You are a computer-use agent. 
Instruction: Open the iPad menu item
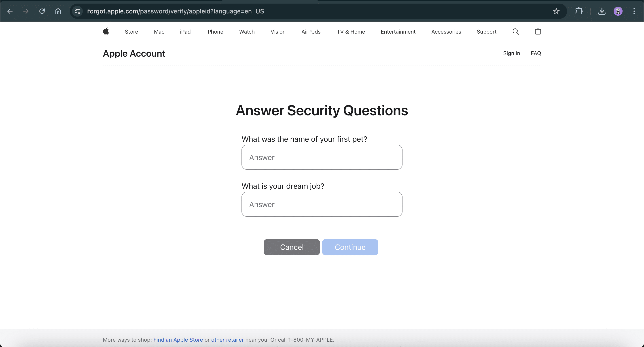pos(185,32)
